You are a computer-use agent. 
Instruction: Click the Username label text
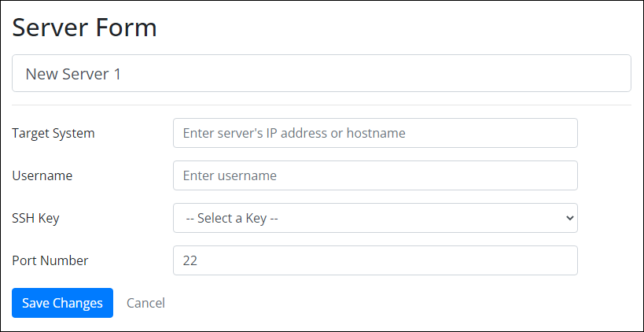[x=42, y=175]
